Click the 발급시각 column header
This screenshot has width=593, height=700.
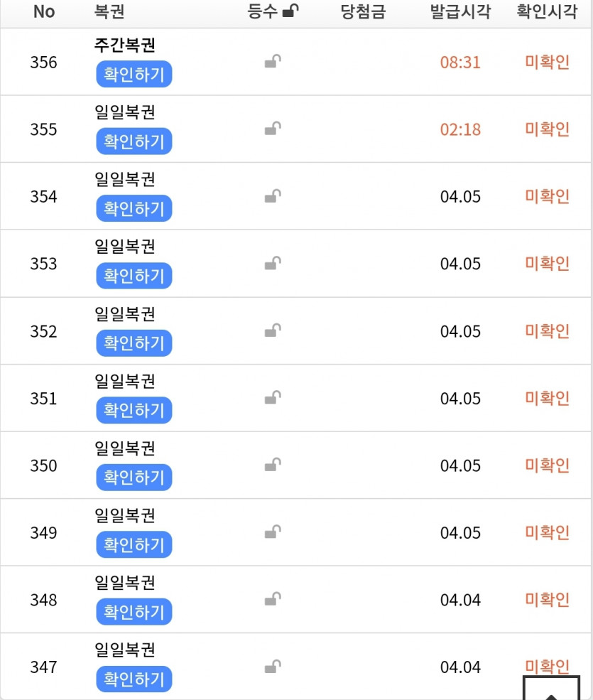460,12
